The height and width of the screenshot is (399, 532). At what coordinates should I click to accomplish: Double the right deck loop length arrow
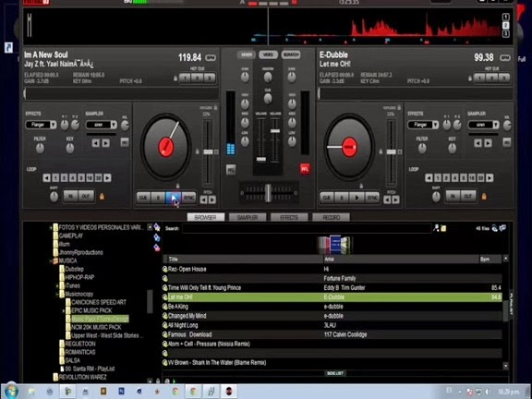pyautogui.click(x=490, y=177)
